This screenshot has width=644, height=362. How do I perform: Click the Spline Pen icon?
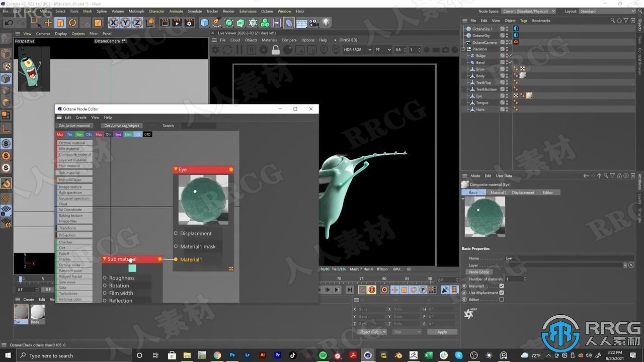coord(216,23)
